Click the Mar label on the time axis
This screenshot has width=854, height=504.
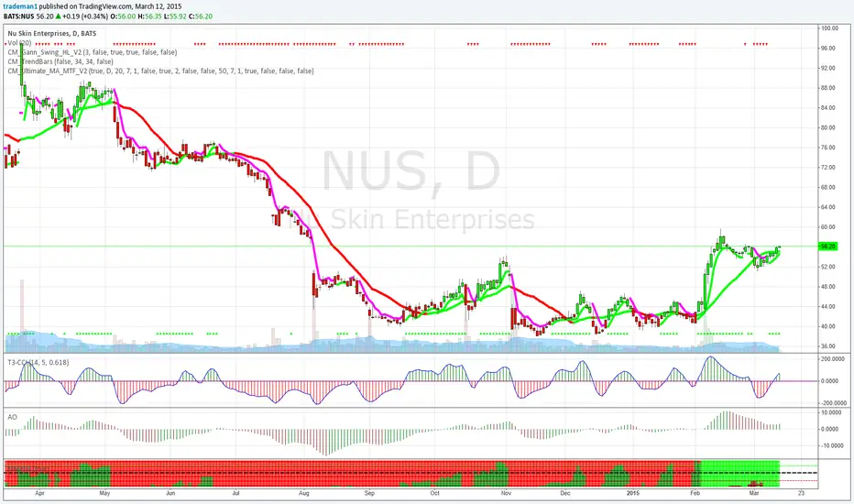coord(754,493)
